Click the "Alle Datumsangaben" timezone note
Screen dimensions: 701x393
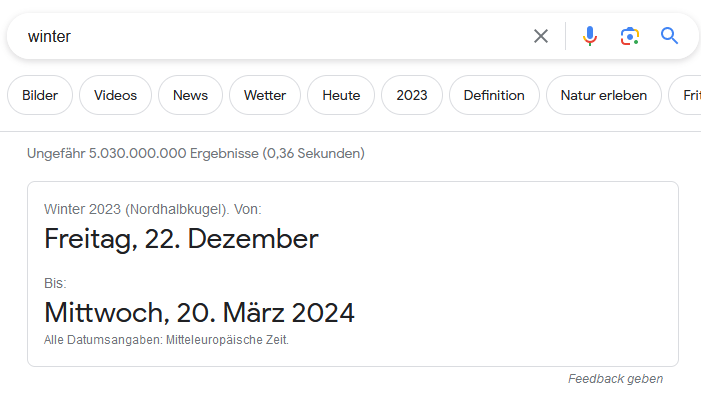pyautogui.click(x=166, y=340)
